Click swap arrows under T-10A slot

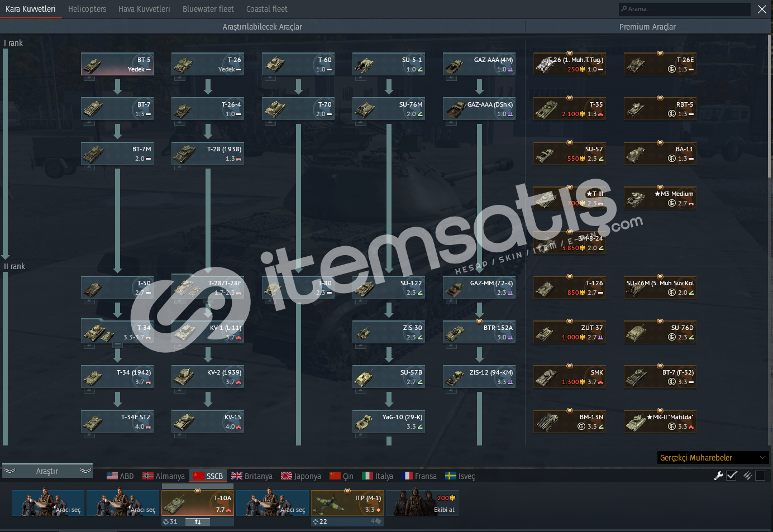[x=198, y=522]
